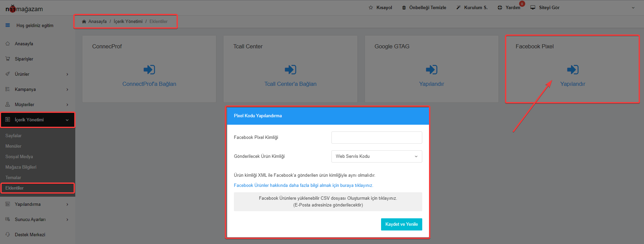Viewport: 644px width, 244px height.
Task: Click the Siparişler label in sidebar
Action: 24,59
